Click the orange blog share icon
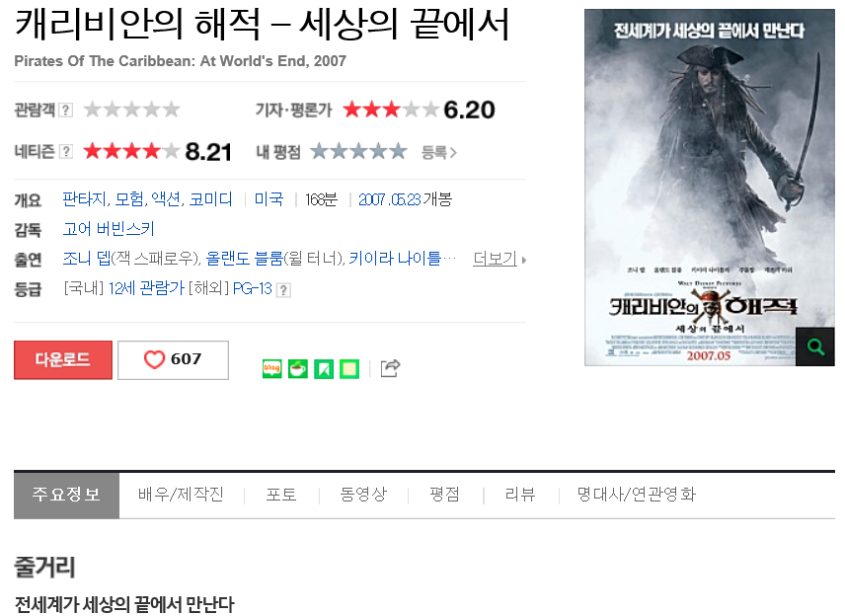 (272, 369)
